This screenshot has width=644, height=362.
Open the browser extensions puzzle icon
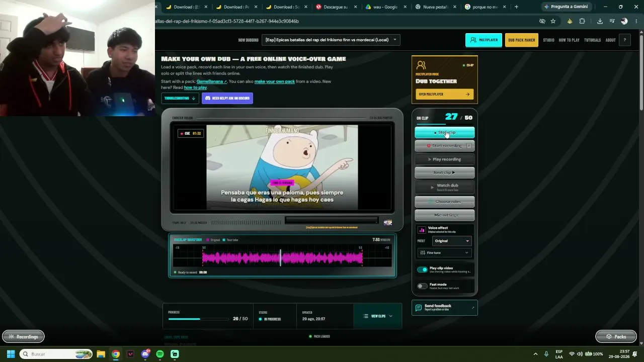tap(582, 21)
